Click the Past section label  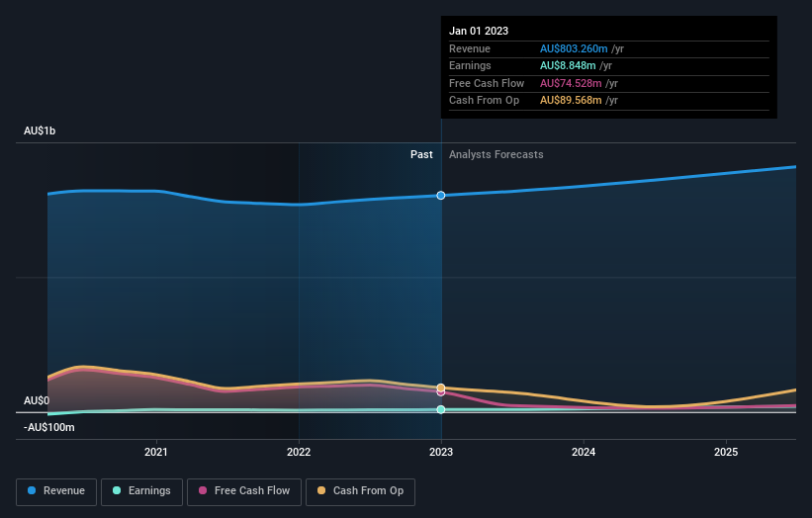pos(421,154)
